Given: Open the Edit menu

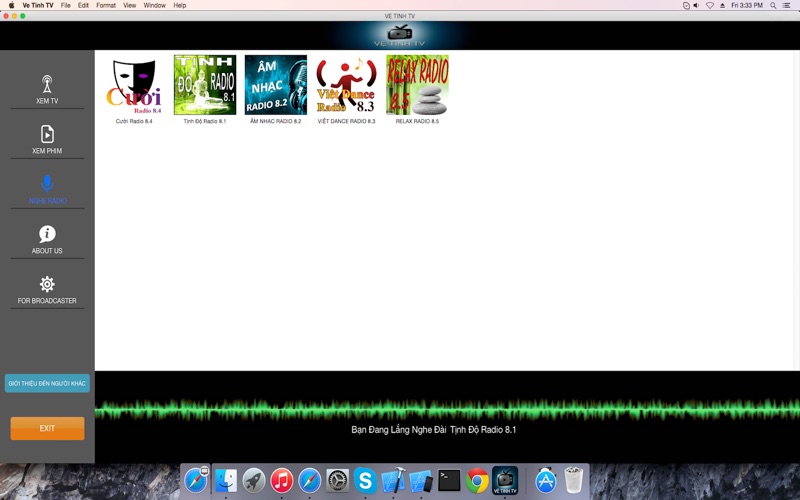Looking at the screenshot, I should point(83,5).
